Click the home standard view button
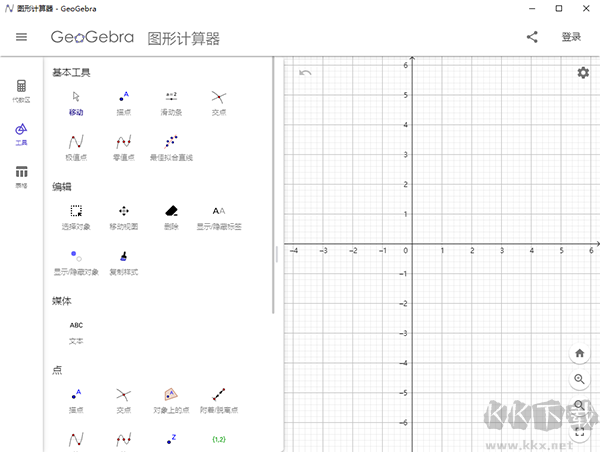 pyautogui.click(x=579, y=353)
